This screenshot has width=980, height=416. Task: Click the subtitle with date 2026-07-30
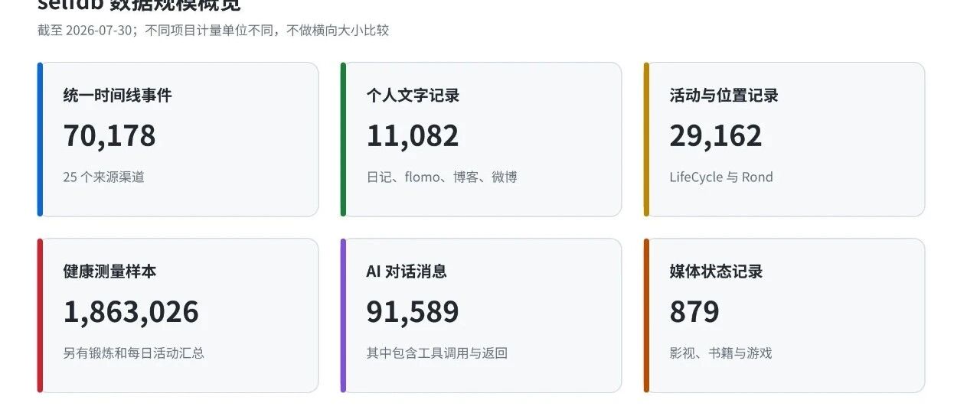coord(213,31)
